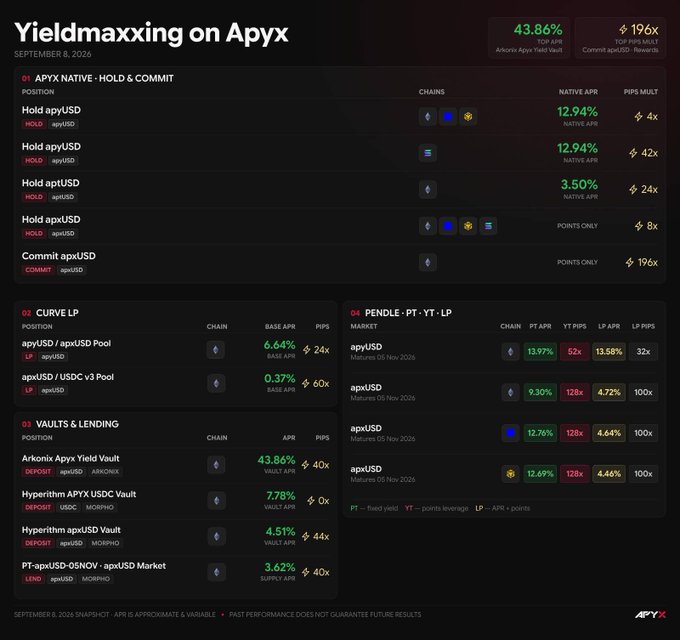Click the 4.46% LP APR badge

pos(609,474)
